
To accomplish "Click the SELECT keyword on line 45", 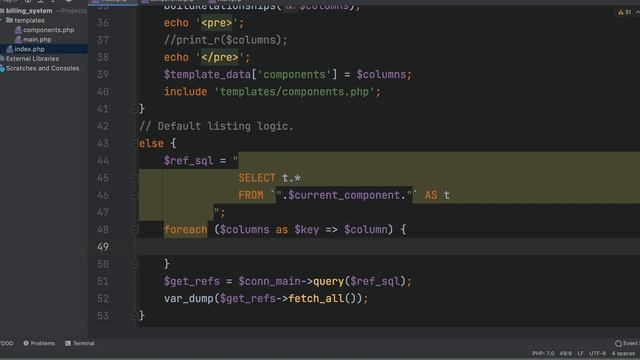I will (x=257, y=178).
